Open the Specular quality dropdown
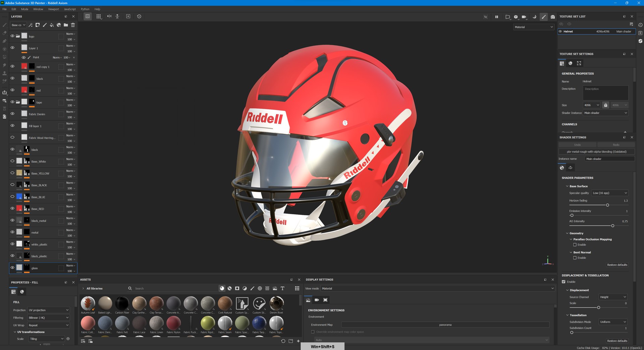The width and height of the screenshot is (644, 350). coord(610,193)
